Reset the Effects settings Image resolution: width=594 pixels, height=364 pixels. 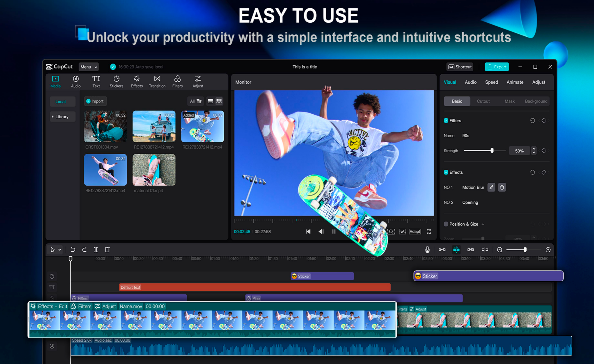click(x=533, y=172)
